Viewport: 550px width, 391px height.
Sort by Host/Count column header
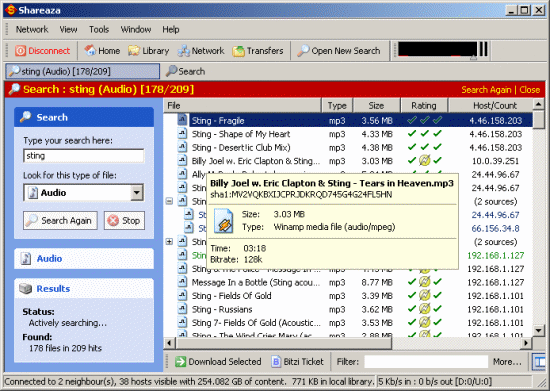[x=491, y=106]
